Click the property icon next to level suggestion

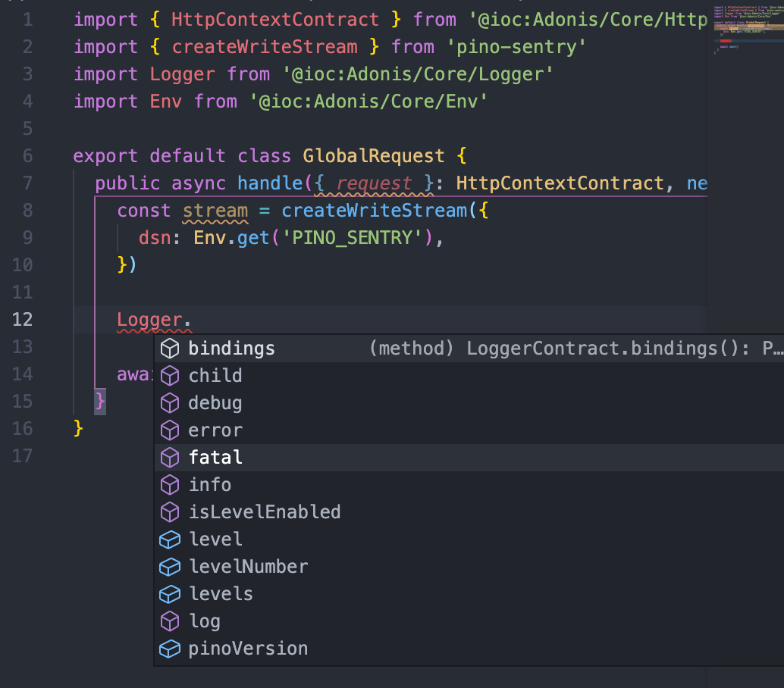(x=169, y=539)
